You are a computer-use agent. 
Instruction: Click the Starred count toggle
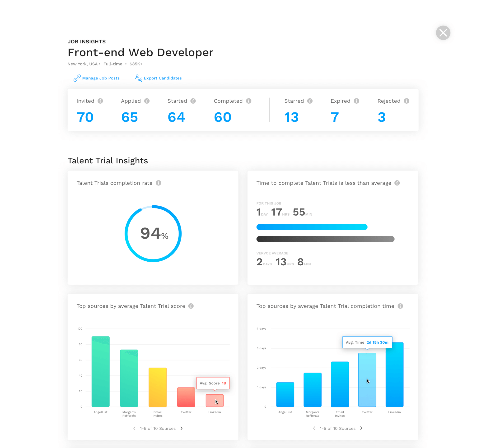click(x=292, y=117)
